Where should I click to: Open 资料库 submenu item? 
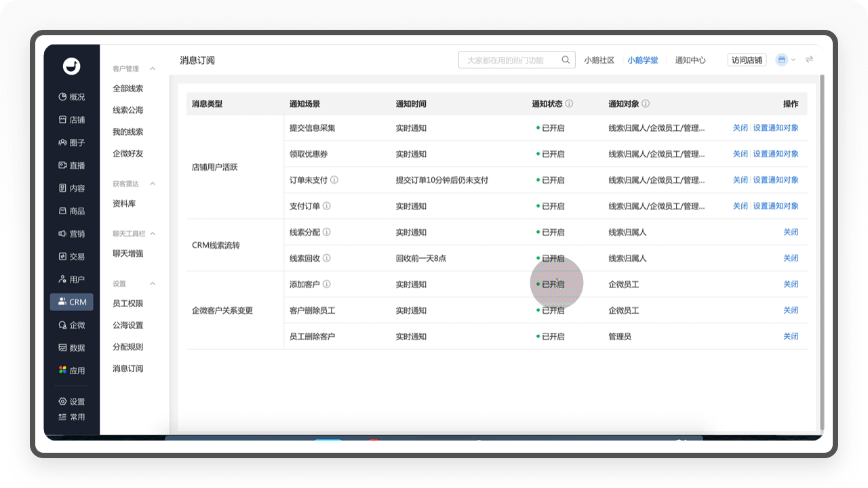tap(124, 204)
